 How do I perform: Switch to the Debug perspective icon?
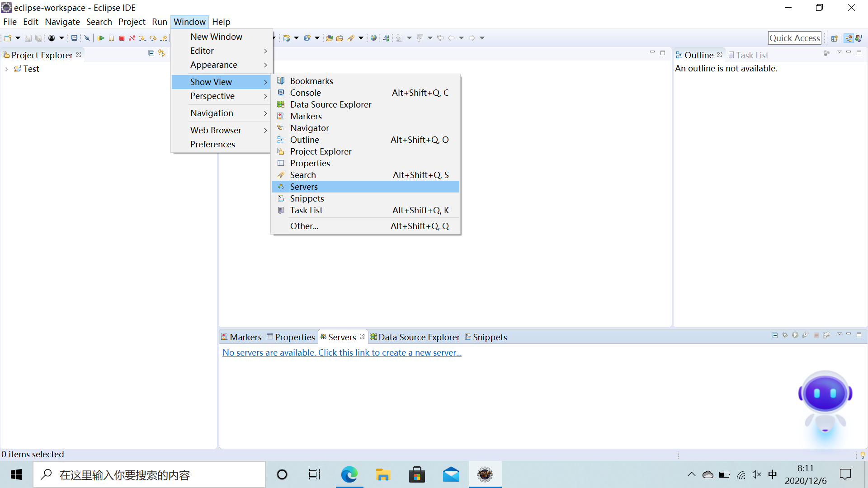859,38
